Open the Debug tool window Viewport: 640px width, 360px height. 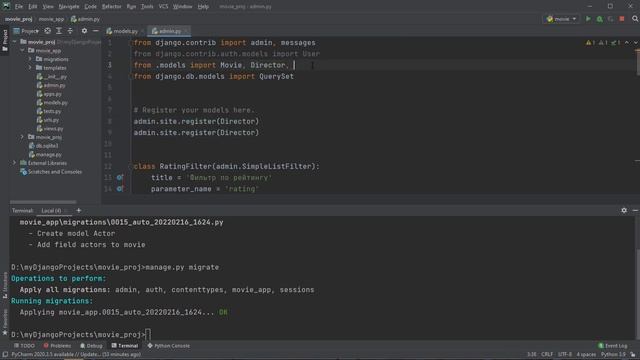tap(91, 346)
